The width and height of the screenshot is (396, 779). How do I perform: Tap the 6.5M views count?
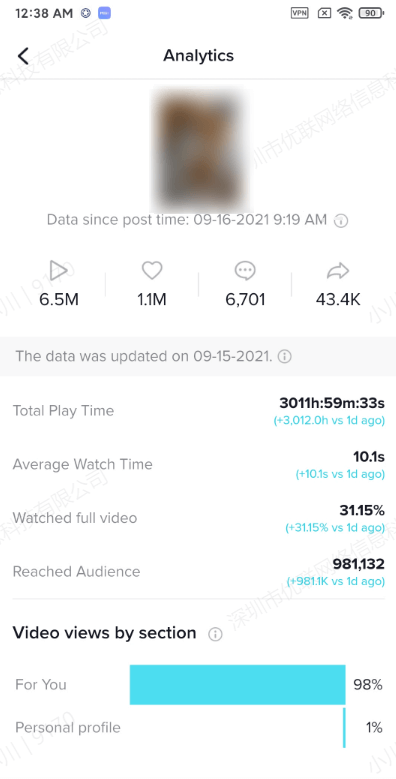tap(59, 300)
